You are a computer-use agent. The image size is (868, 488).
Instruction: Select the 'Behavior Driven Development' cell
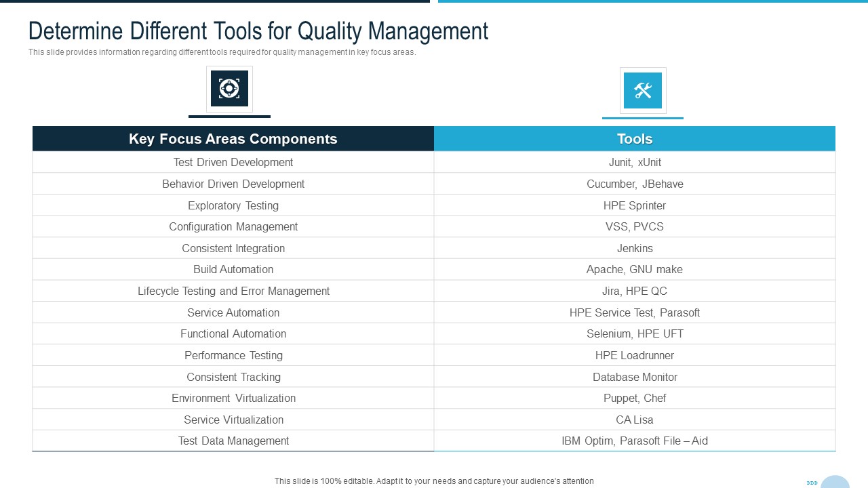click(x=233, y=184)
